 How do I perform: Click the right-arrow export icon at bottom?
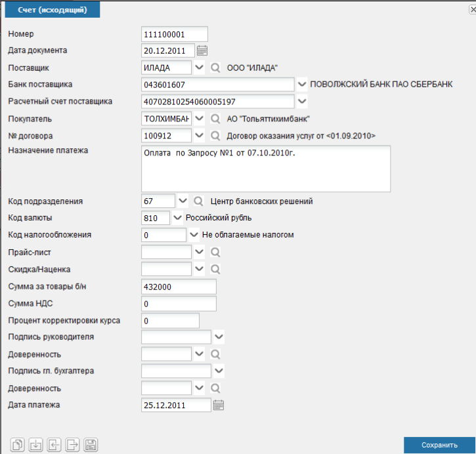pos(72,445)
